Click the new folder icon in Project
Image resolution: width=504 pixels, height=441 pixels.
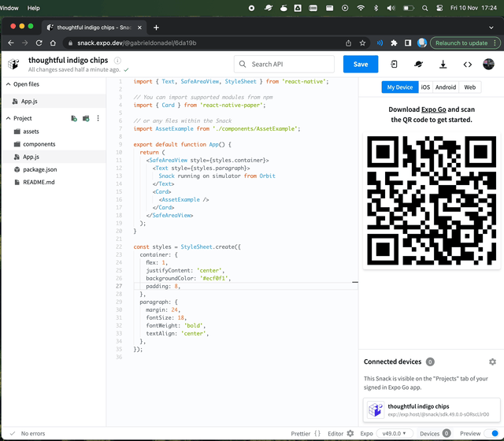coord(86,118)
